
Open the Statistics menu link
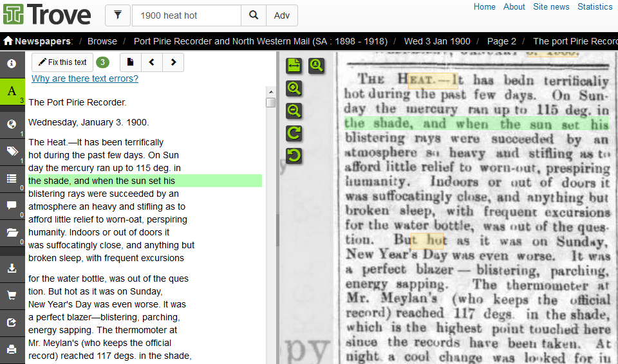coord(595,7)
